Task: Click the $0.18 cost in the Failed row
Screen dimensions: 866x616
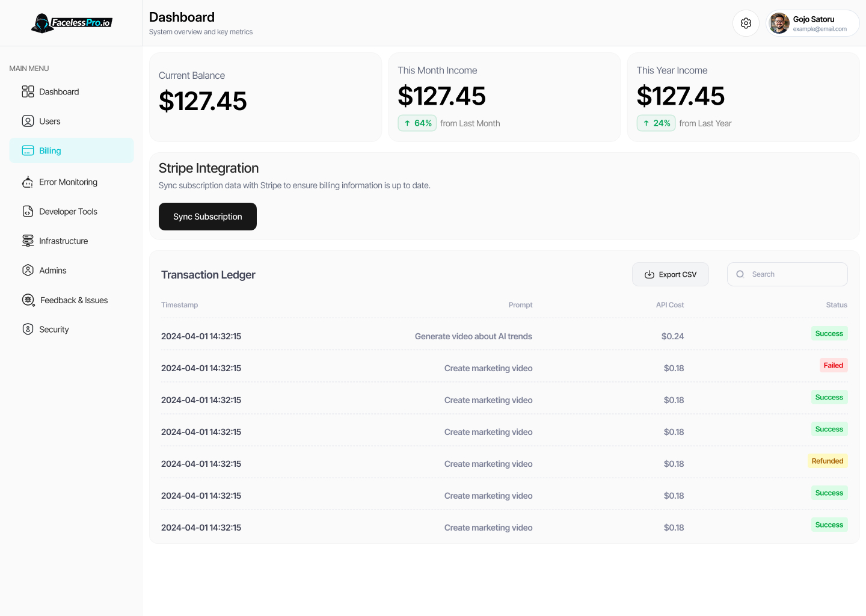Action: point(674,368)
